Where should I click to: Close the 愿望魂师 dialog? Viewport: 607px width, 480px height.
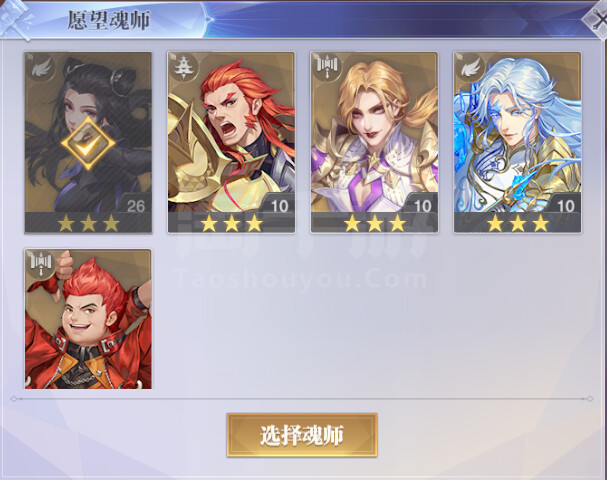point(598,19)
